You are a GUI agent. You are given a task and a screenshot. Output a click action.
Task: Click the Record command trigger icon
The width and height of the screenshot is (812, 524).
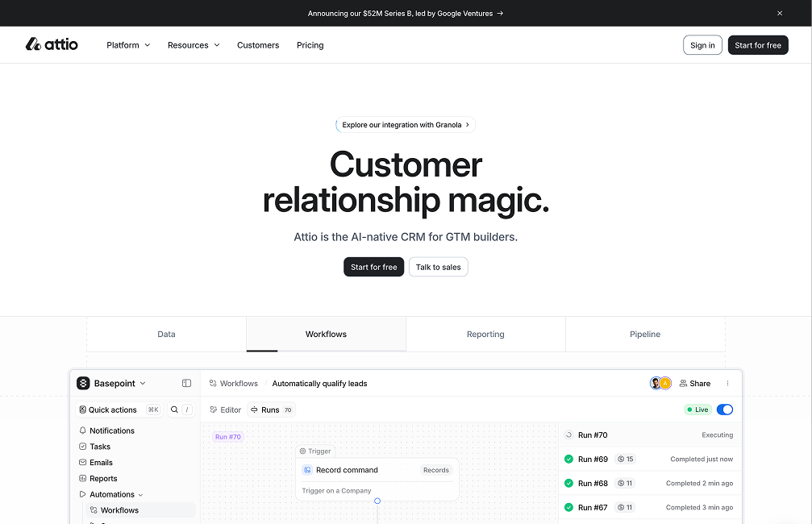(307, 470)
